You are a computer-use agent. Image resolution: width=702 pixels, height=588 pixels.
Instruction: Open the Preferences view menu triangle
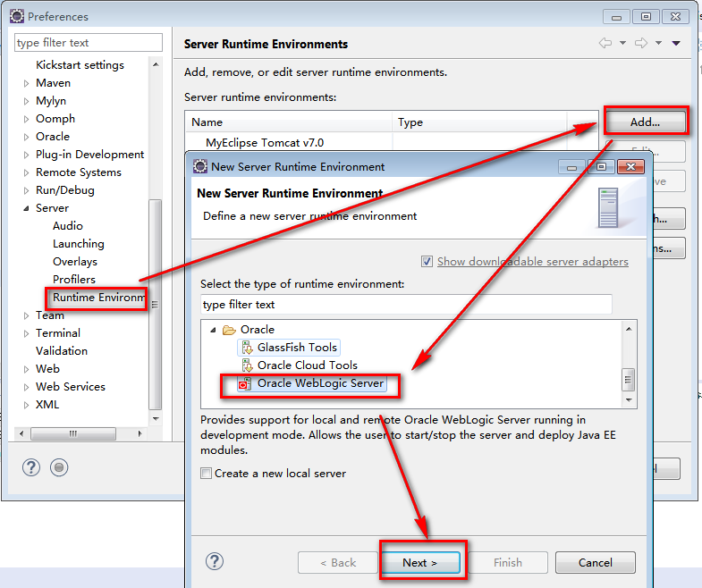[x=676, y=43]
